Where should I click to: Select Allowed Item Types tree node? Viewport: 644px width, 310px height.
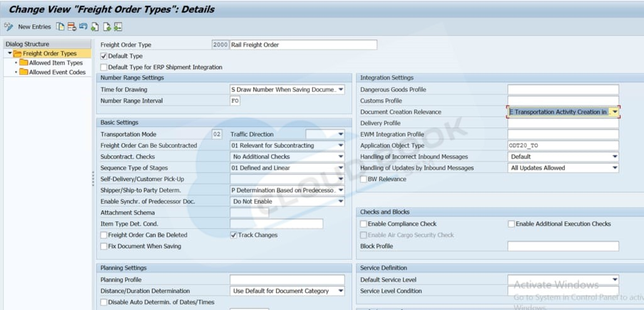56,63
